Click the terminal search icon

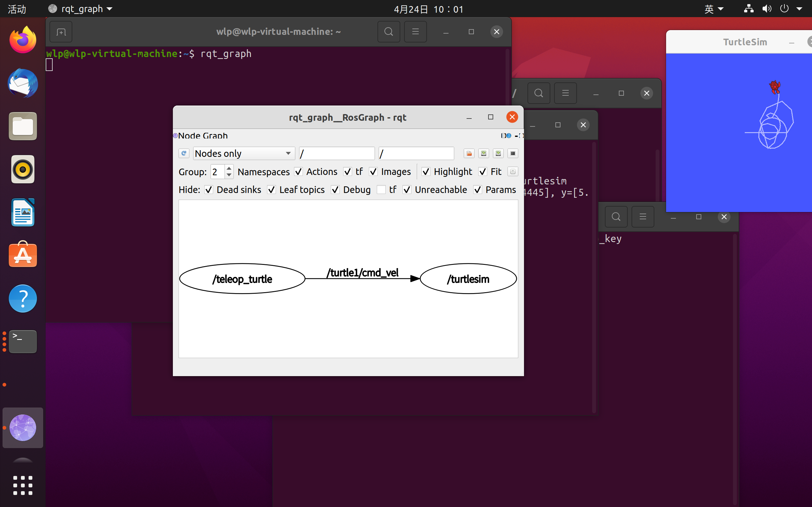point(389,31)
